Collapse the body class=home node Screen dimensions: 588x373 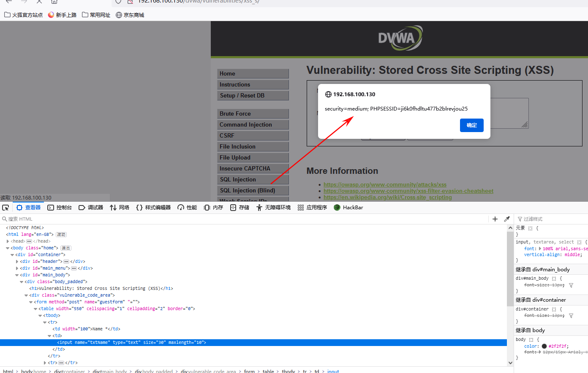tap(8, 248)
